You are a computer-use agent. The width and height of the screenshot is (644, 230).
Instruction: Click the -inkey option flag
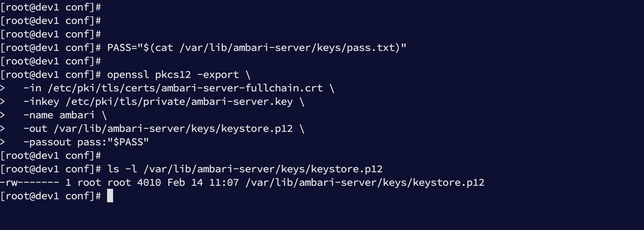(x=41, y=102)
